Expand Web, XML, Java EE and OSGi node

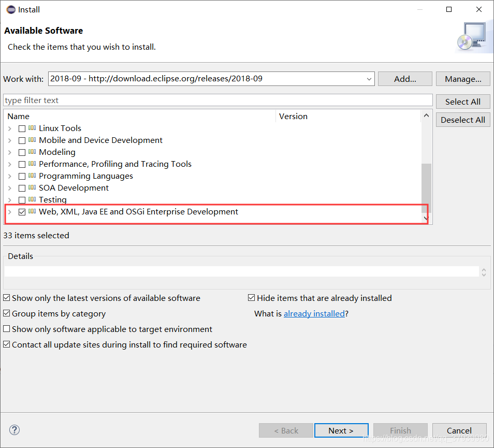click(x=10, y=212)
